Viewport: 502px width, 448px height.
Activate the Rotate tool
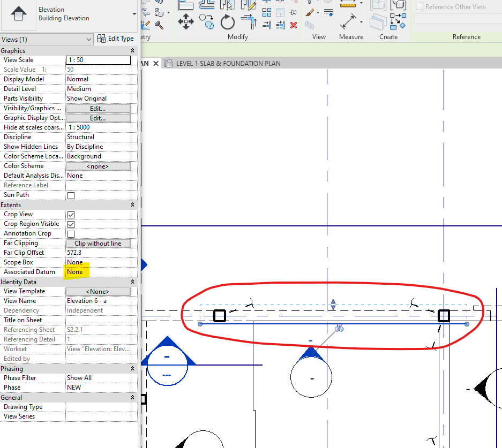228,21
